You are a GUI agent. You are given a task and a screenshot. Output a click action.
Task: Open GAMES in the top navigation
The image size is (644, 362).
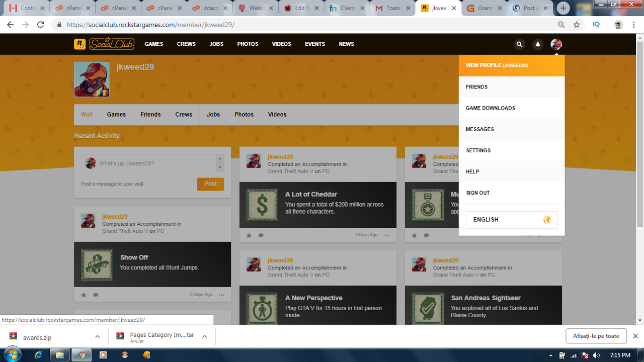[154, 44]
